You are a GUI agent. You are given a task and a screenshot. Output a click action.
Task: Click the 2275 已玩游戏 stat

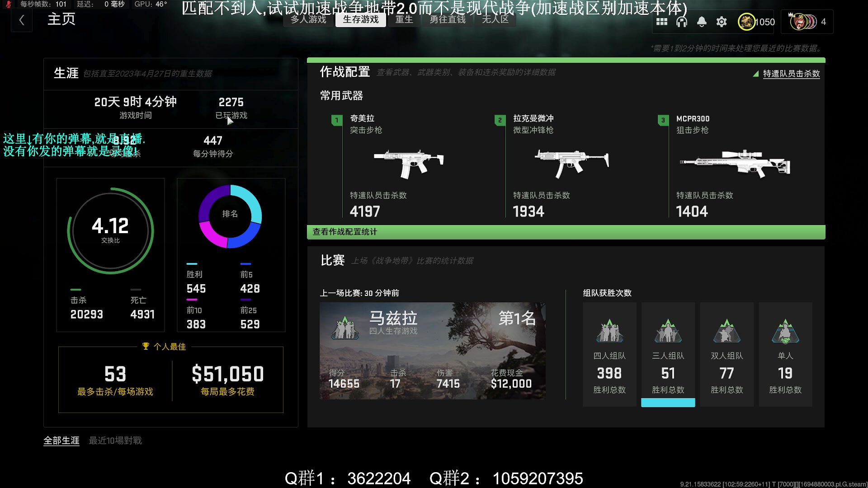(x=231, y=108)
